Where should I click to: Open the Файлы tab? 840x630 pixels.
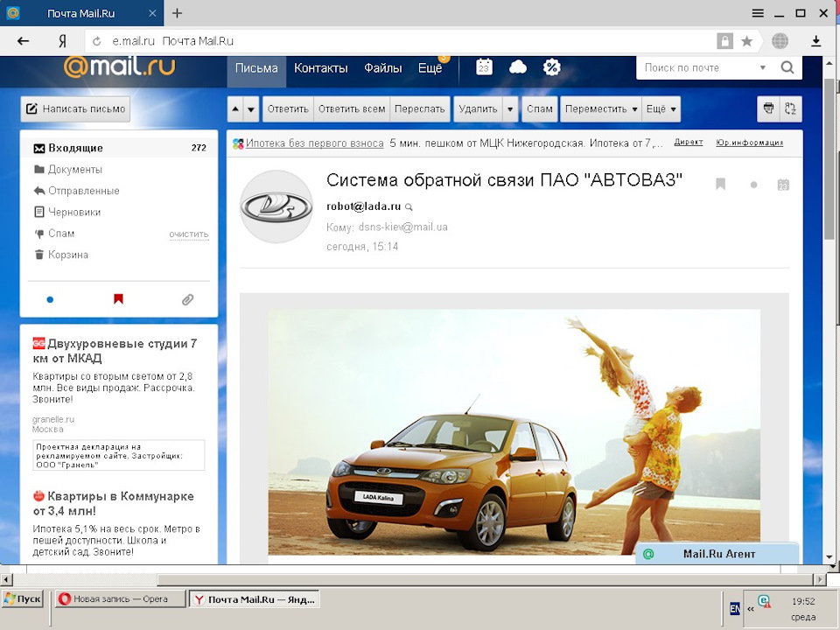point(382,68)
